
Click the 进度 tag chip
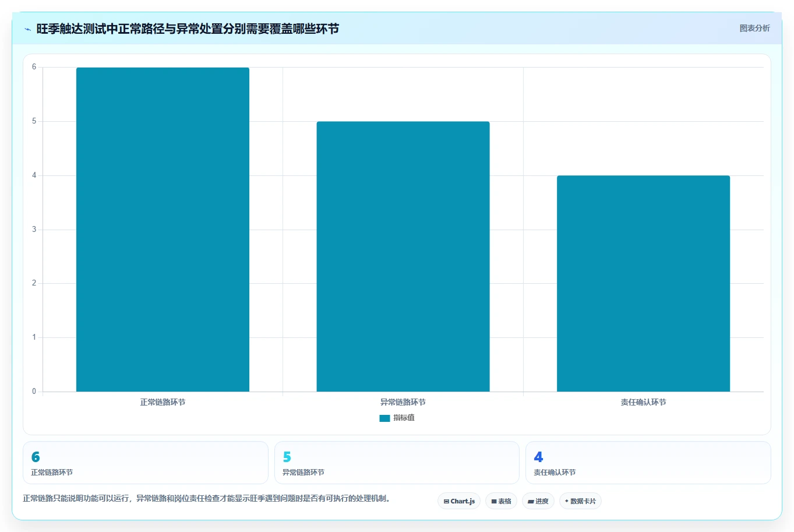tap(538, 501)
